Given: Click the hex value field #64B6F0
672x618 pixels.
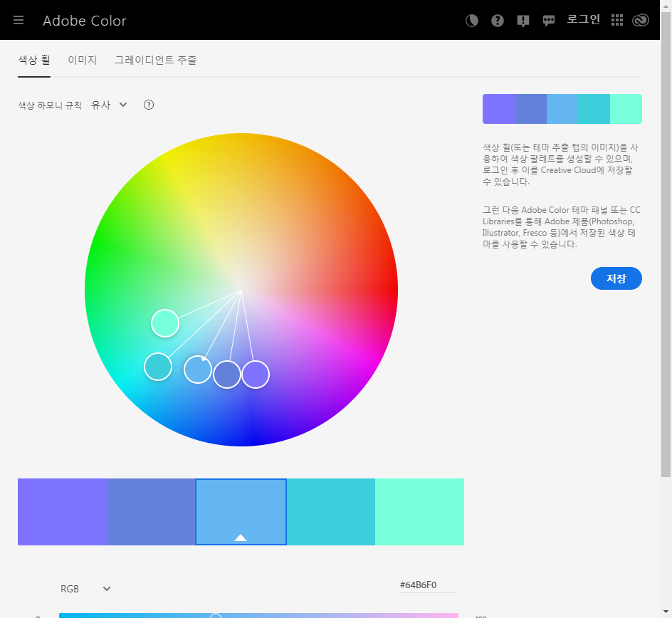Looking at the screenshot, I should click(428, 585).
